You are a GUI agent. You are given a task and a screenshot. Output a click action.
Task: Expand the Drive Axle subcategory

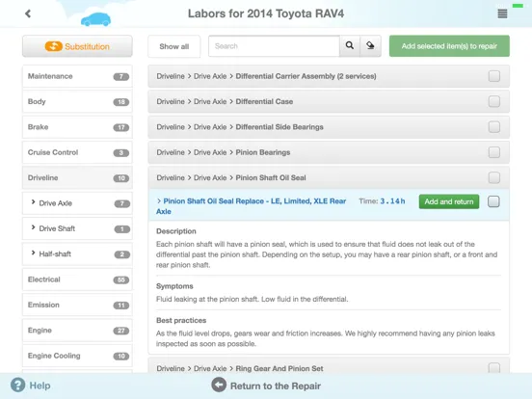(x=33, y=202)
